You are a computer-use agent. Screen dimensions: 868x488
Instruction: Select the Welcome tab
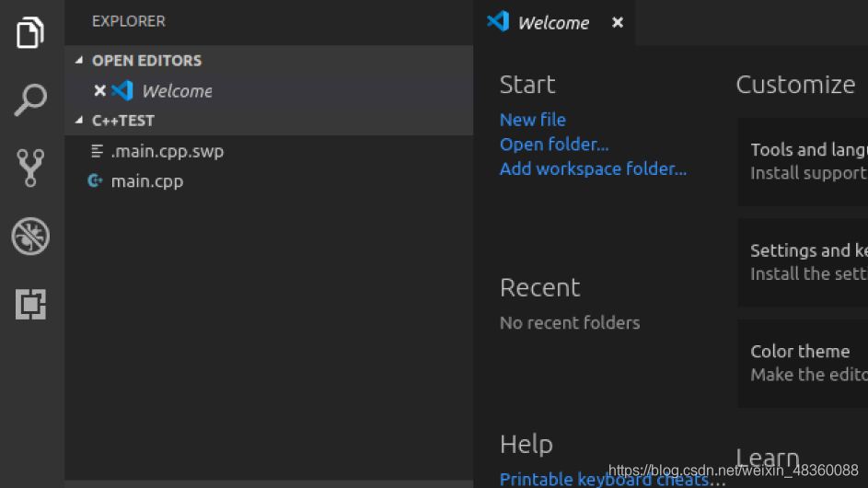pyautogui.click(x=554, y=23)
